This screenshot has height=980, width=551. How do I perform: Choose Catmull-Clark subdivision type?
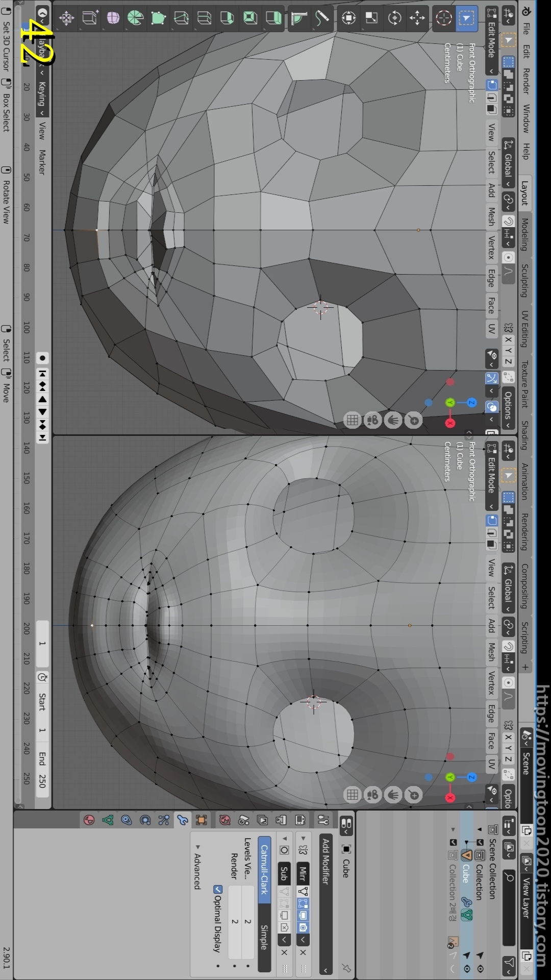(264, 869)
